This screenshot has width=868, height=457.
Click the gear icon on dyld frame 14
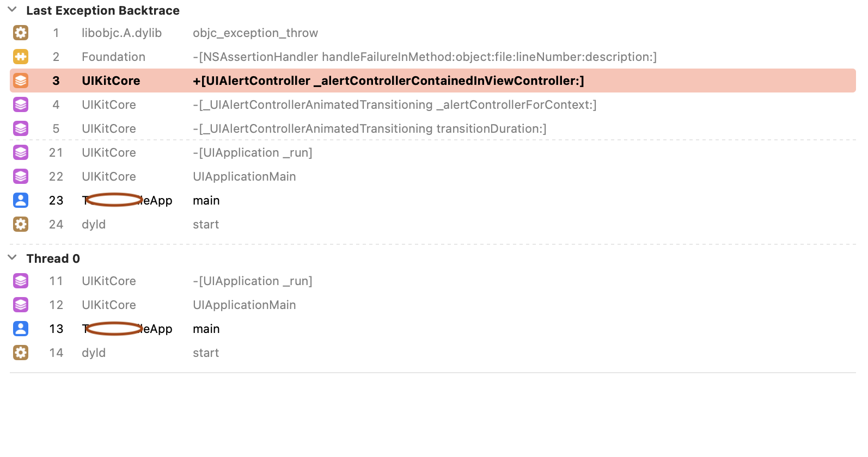pos(21,353)
